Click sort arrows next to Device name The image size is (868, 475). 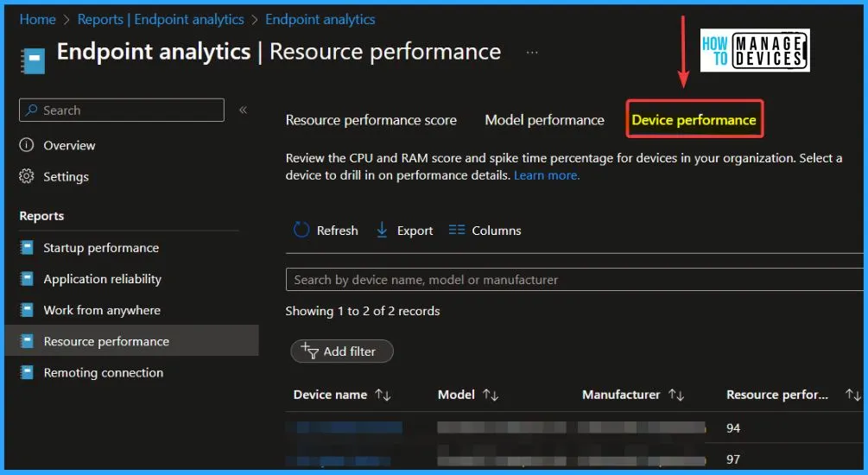383,395
